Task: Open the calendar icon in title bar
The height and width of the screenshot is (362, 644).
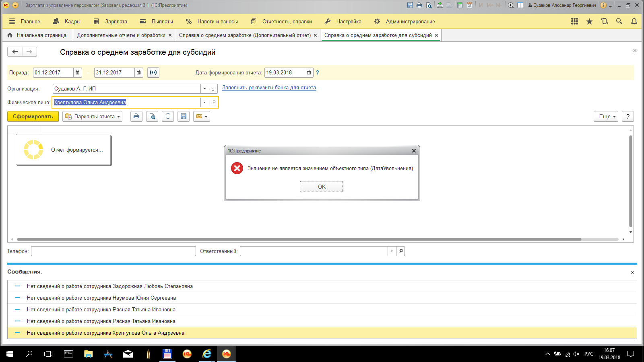Action: tap(469, 5)
